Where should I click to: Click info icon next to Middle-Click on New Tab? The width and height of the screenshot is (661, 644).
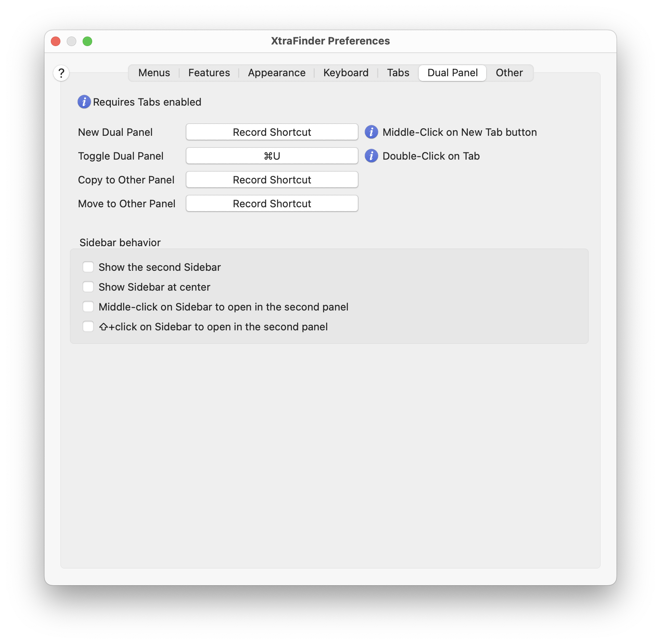(x=371, y=132)
